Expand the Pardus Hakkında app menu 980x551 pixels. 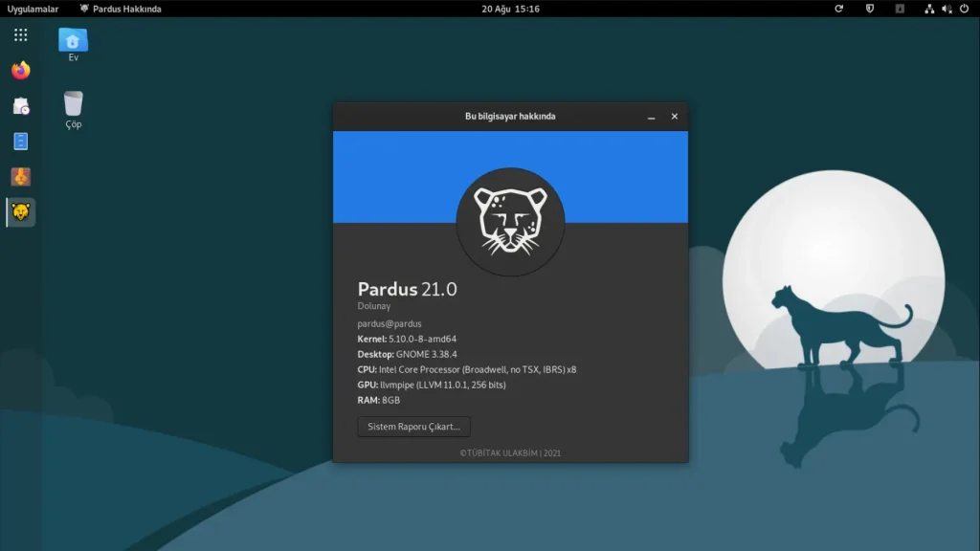point(120,9)
